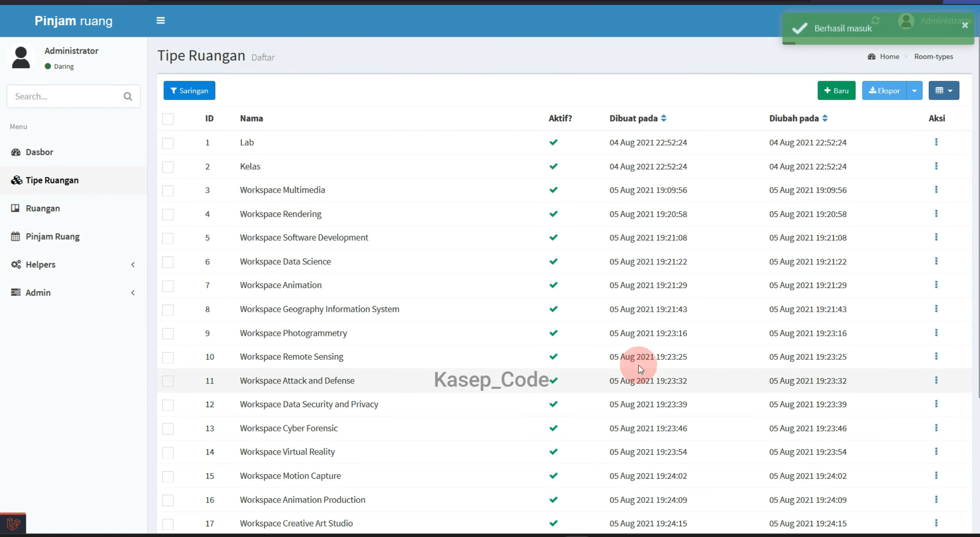
Task: Click the Laravel debugbar icon at bottom left
Action: tap(13, 524)
